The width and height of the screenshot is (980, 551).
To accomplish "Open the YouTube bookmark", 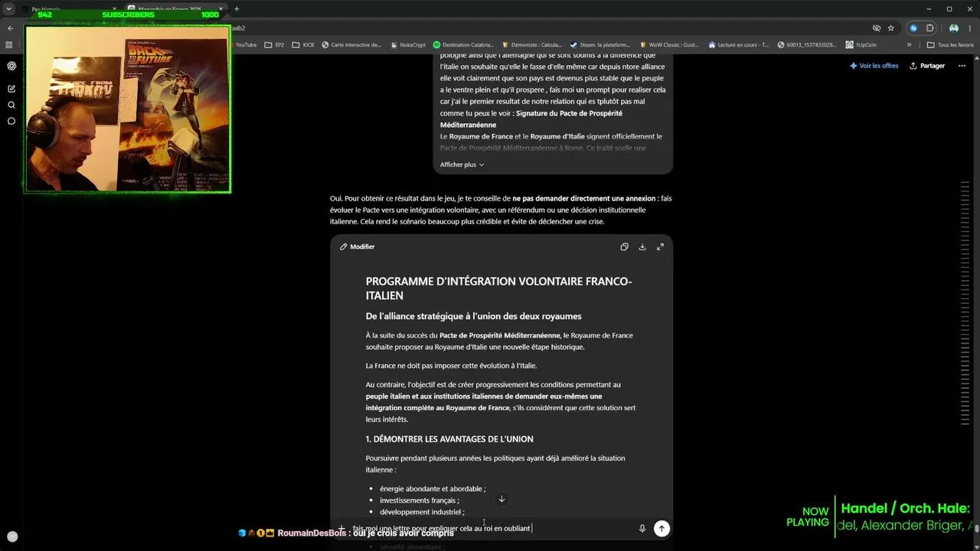I will pos(246,45).
